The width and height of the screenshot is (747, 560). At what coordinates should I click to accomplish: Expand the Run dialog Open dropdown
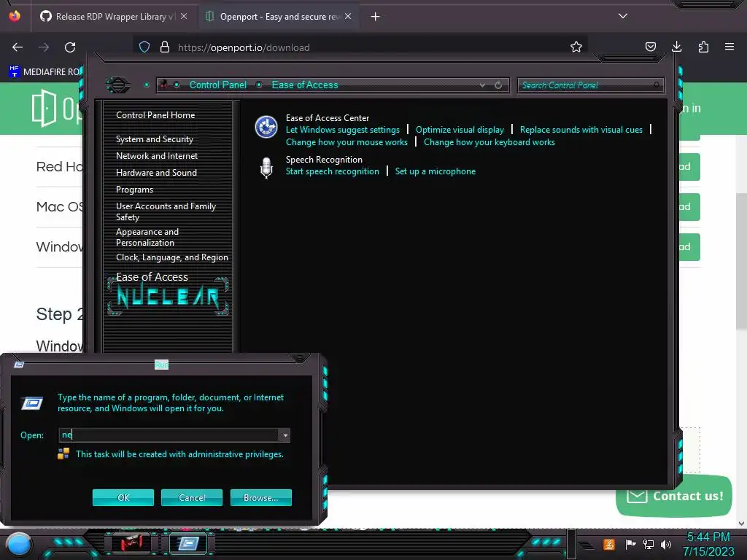[x=285, y=435]
